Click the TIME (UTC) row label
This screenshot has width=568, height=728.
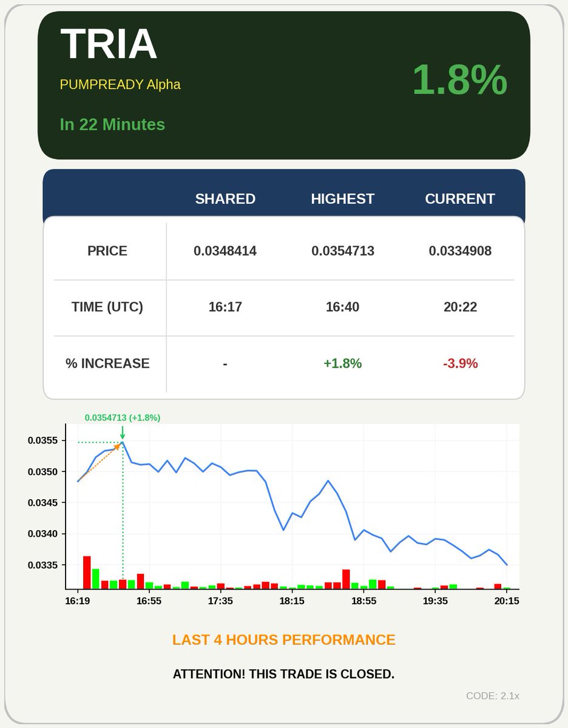[107, 307]
